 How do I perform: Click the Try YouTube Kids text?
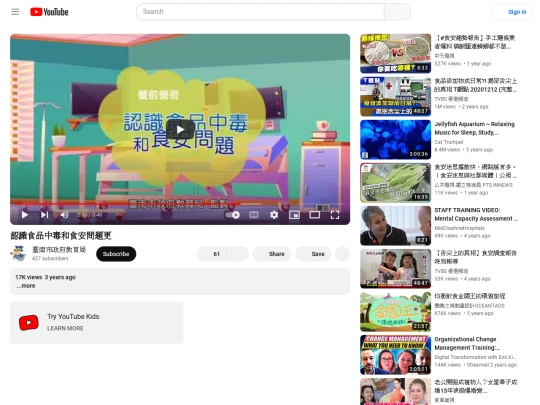click(73, 316)
